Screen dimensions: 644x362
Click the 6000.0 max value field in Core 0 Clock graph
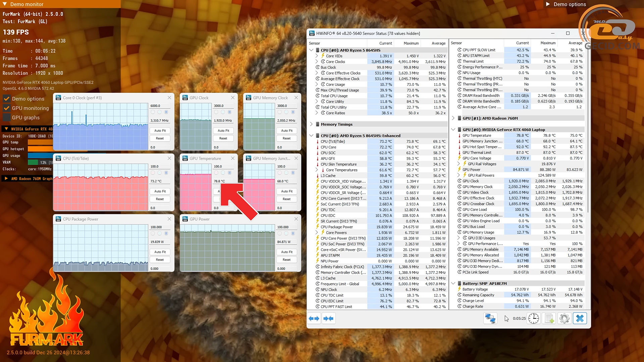[160, 106]
